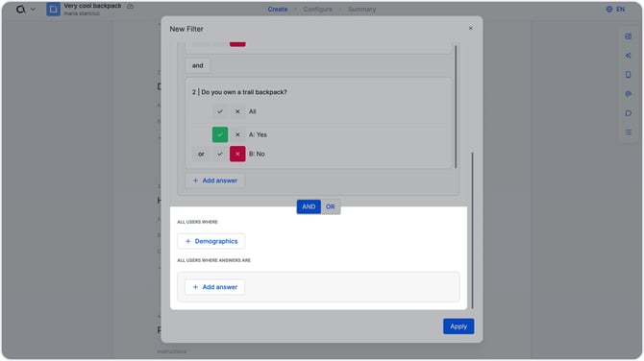
Task: Click the logic branching icon in the right sidebar
Action: (x=628, y=56)
